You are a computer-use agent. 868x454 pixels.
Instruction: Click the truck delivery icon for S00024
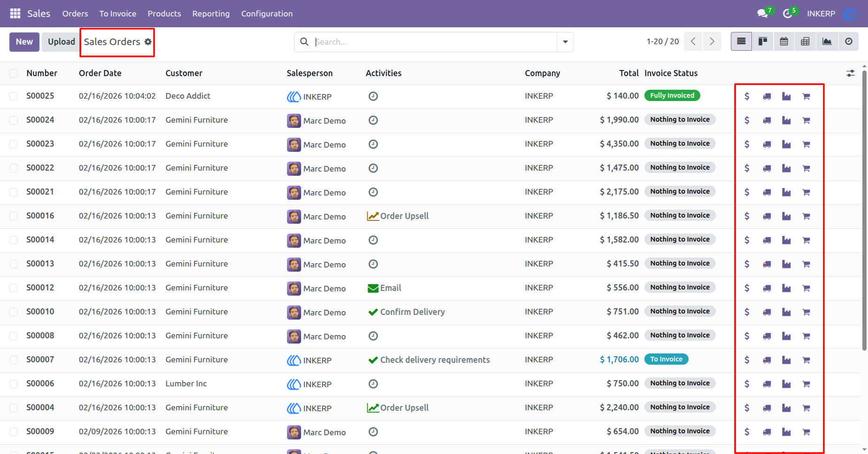tap(767, 120)
